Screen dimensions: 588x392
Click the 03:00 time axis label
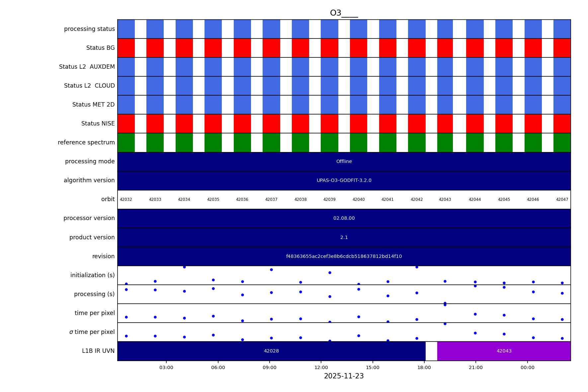tap(166, 368)
